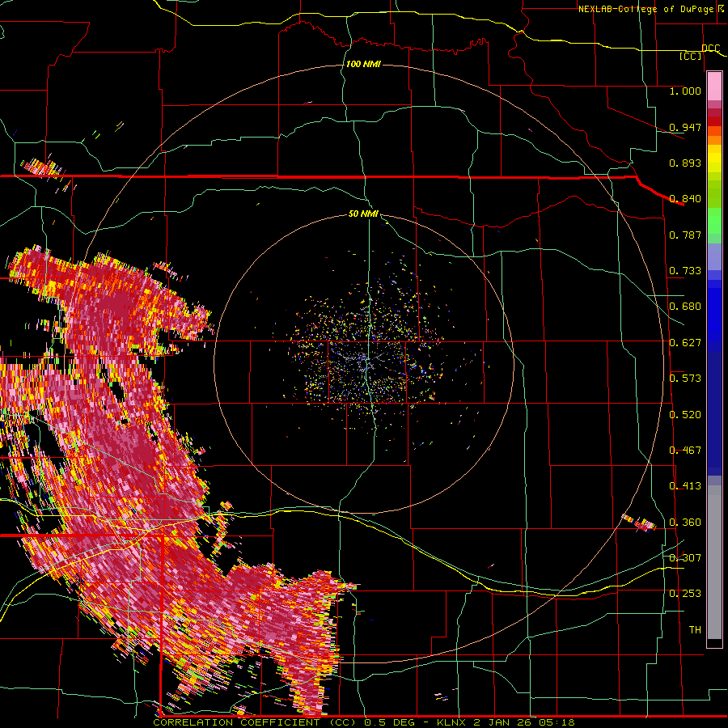Click the 0.947 color scale label
Screen dimensions: 728x728
click(x=685, y=127)
